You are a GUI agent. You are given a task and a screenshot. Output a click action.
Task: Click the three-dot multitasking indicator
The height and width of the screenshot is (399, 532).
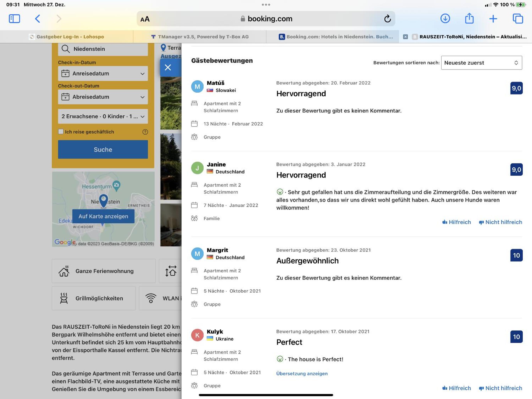pyautogui.click(x=266, y=4)
